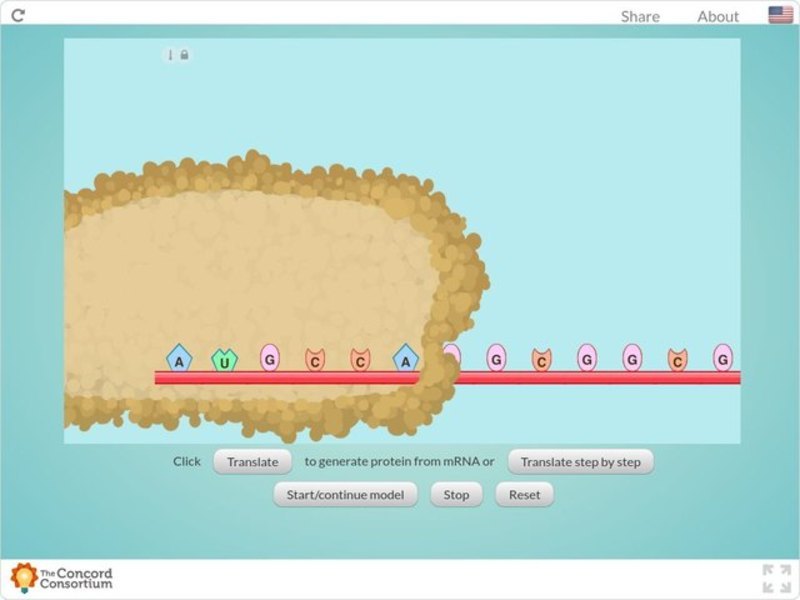The height and width of the screenshot is (600, 800).
Task: Click the partially hidden nucleotide at the ribosome edge
Action: click(x=452, y=357)
